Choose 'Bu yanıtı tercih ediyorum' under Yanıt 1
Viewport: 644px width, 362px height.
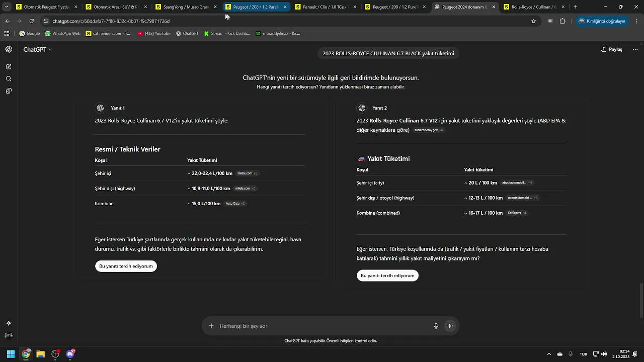126,266
